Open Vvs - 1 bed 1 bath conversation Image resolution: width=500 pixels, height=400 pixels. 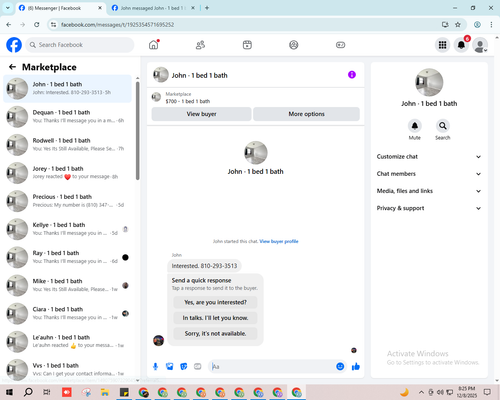tap(67, 369)
